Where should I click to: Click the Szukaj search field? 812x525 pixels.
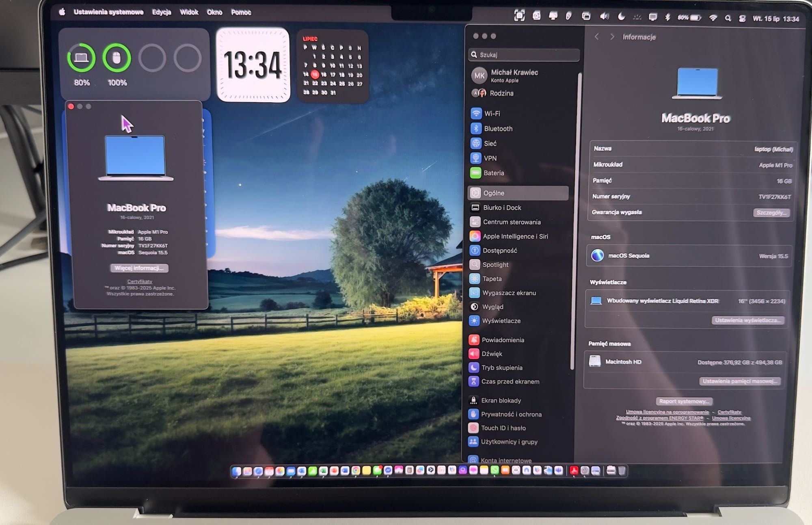[524, 55]
